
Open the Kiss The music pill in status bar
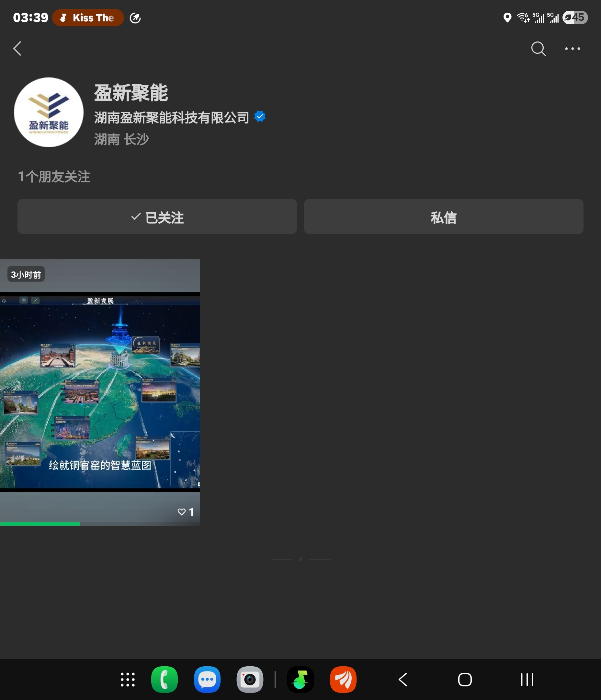click(x=88, y=17)
